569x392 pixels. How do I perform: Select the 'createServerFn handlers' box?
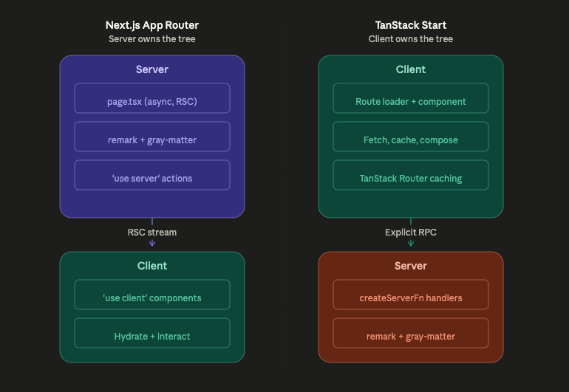coord(410,295)
